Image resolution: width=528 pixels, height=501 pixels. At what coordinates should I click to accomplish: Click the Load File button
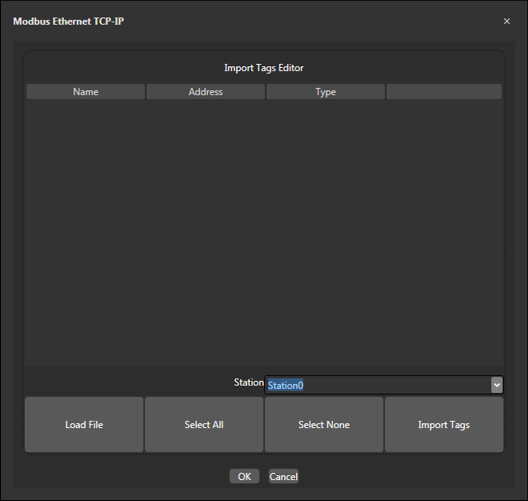(x=84, y=425)
